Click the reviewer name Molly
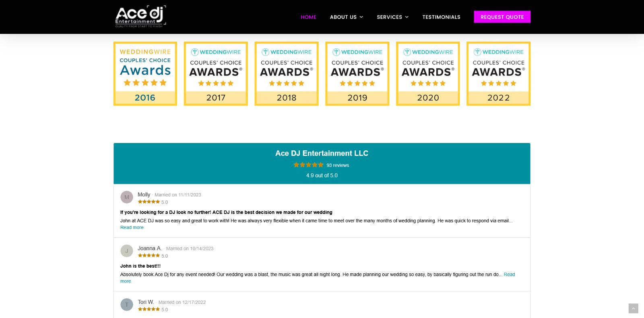Viewport: 644px width, 318px height. (144, 195)
